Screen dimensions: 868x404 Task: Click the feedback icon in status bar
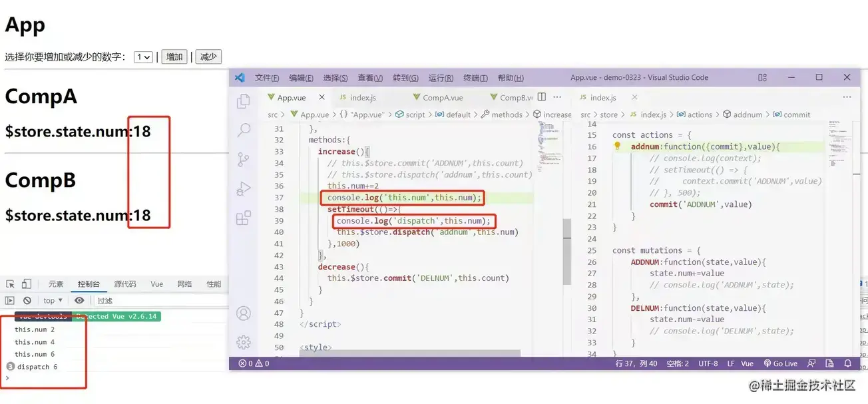811,363
